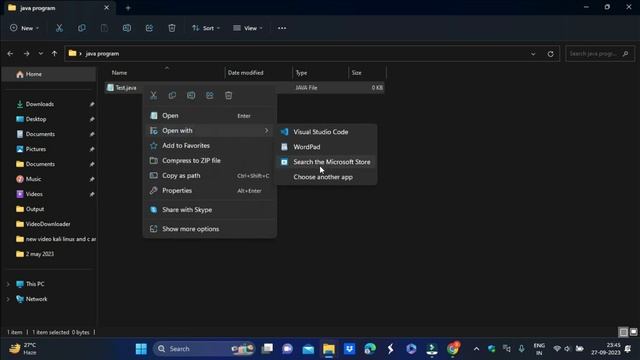
Task: Open the Mail app from the taskbar
Action: (308, 349)
